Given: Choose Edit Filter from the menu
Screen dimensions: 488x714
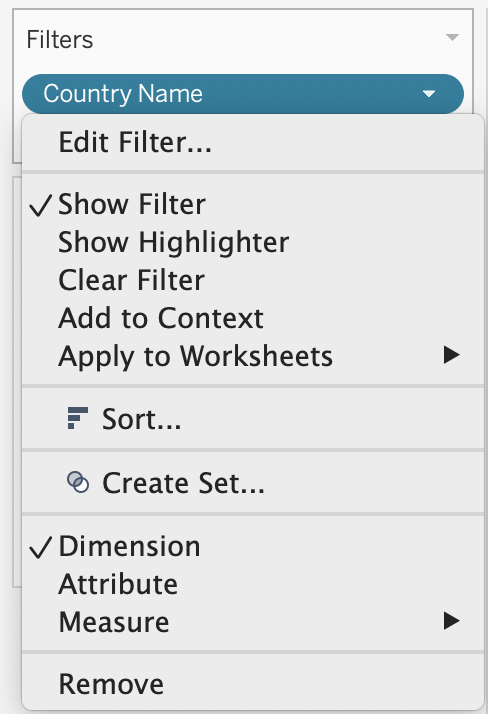Looking at the screenshot, I should [x=253, y=142].
